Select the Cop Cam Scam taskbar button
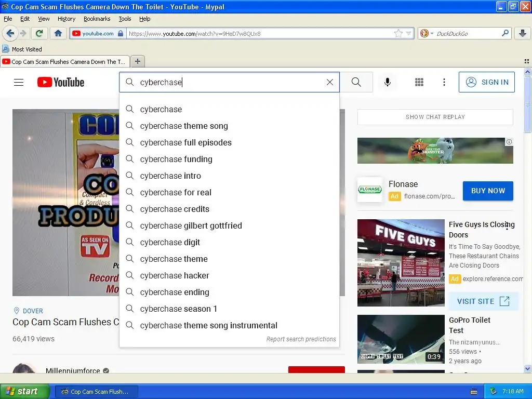 [96, 392]
